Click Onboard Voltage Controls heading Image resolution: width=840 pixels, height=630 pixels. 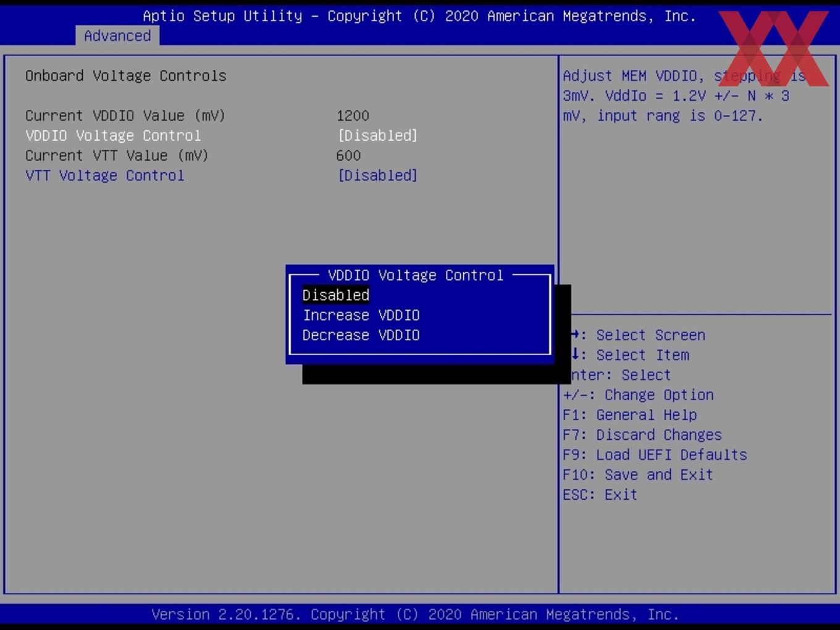(x=125, y=75)
